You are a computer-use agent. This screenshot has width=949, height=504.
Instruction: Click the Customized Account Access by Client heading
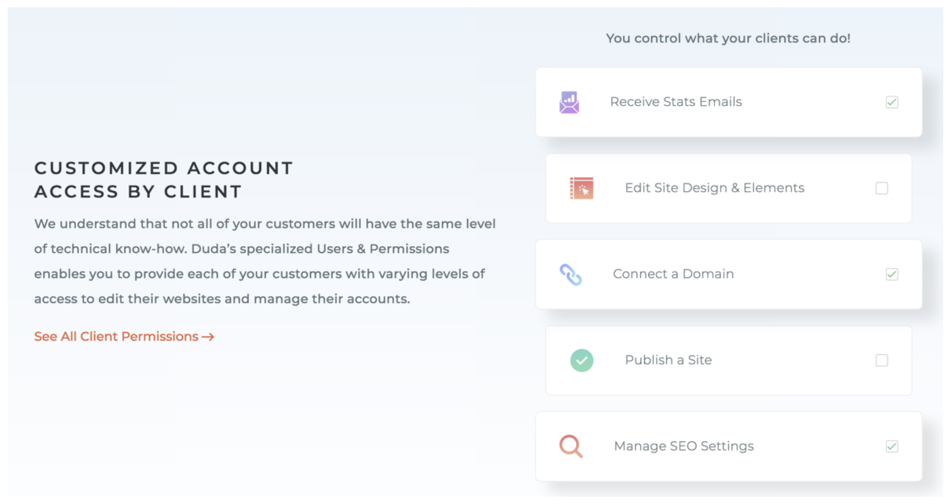[164, 180]
